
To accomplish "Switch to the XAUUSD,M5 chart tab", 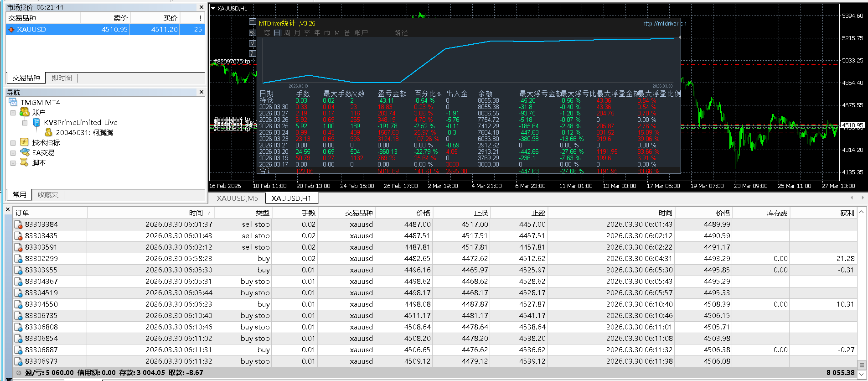I will [237, 198].
